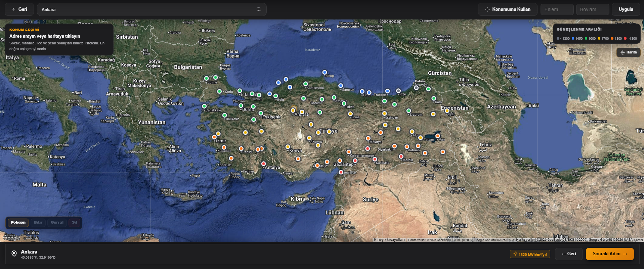Click the Google logo on the map
Image resolution: width=644 pixels, height=269 pixels.
(x=12, y=238)
